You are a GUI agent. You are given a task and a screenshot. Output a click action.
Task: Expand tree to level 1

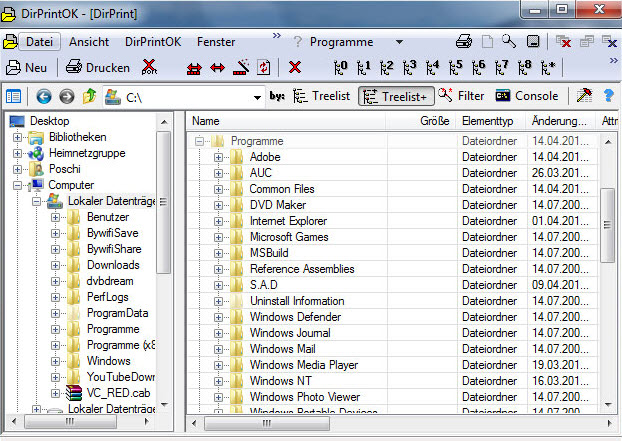coord(363,67)
